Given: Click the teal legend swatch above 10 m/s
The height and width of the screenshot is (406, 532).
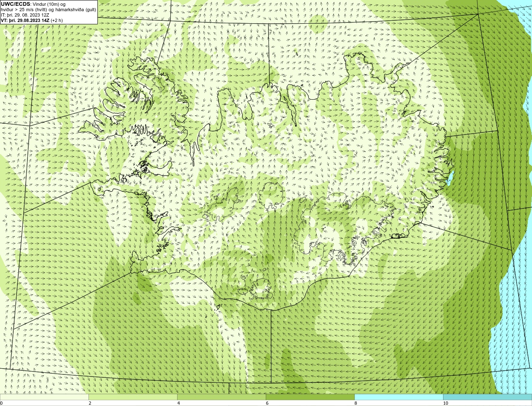Looking at the screenshot, I should click(488, 397).
